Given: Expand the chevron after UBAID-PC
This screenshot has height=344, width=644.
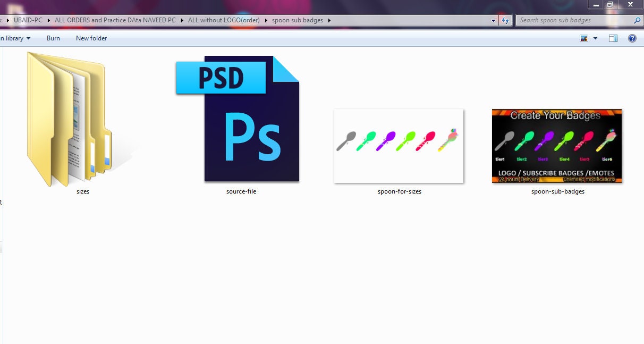Looking at the screenshot, I should [x=47, y=20].
